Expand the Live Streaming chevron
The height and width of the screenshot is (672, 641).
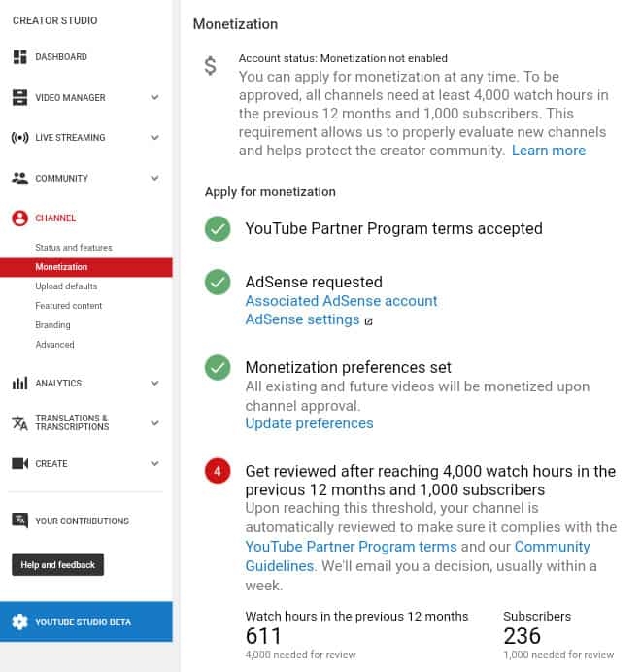[154, 138]
